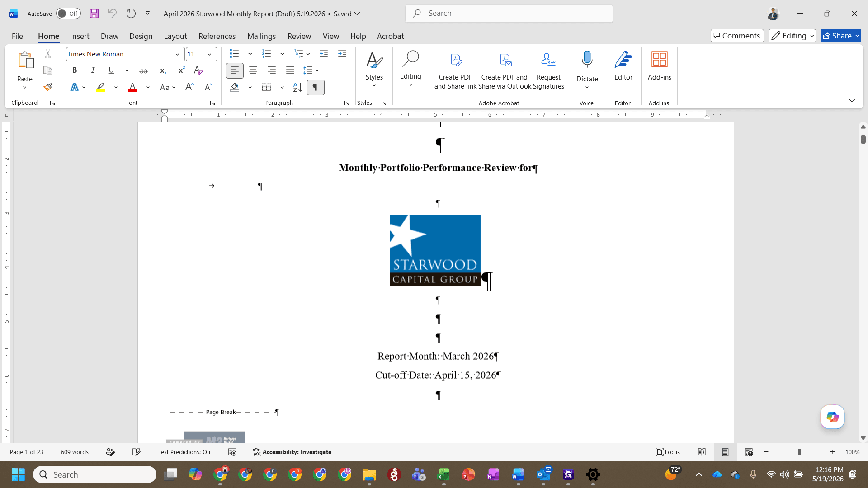Switch to Read Mode view
Screen dimensions: 868x488
coord(702,452)
